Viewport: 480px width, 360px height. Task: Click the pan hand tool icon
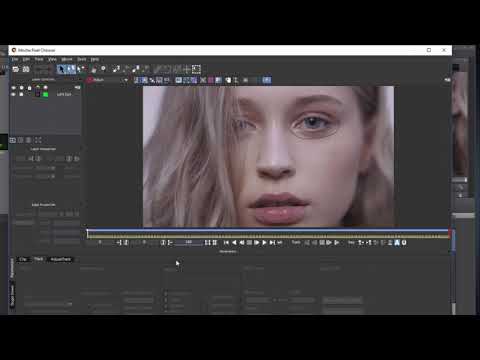click(x=94, y=69)
